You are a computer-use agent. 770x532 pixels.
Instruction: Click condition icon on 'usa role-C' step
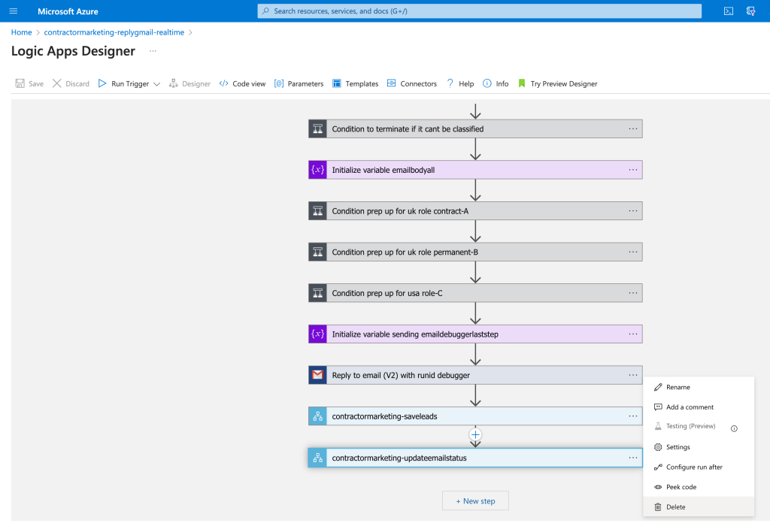318,293
